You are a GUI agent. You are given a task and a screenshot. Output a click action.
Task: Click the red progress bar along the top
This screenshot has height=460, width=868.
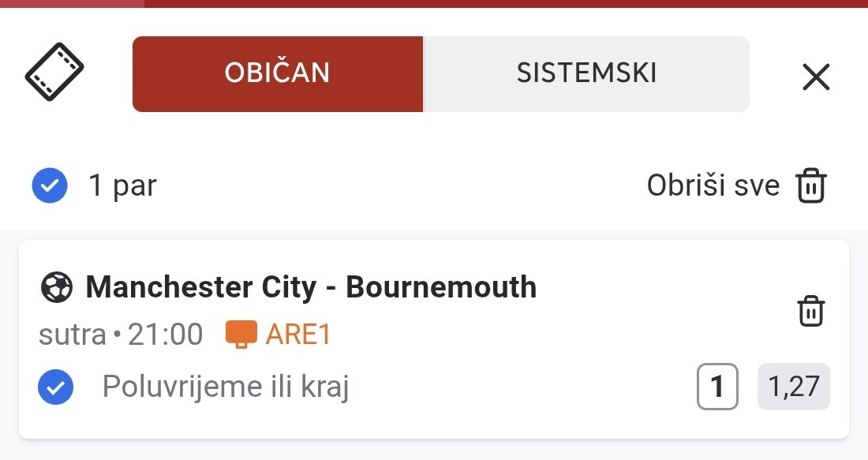434,3
